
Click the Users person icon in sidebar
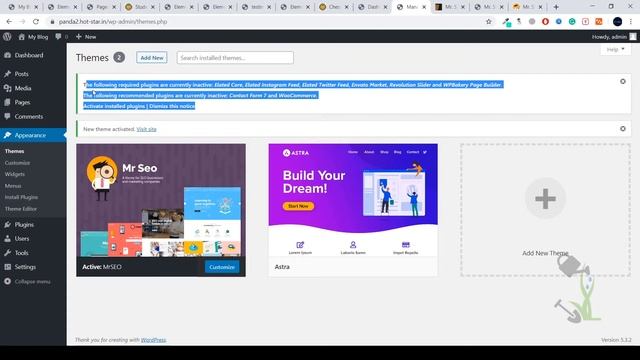click(7, 239)
